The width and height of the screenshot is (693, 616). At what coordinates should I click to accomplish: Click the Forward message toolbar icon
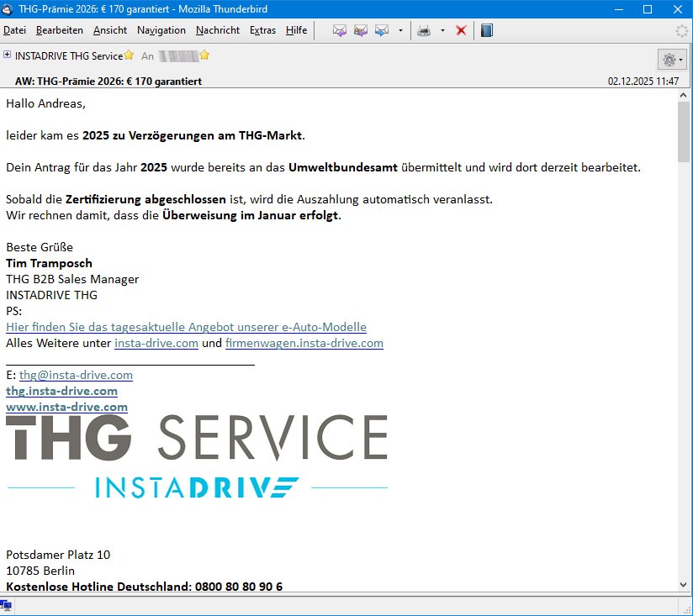tap(382, 30)
